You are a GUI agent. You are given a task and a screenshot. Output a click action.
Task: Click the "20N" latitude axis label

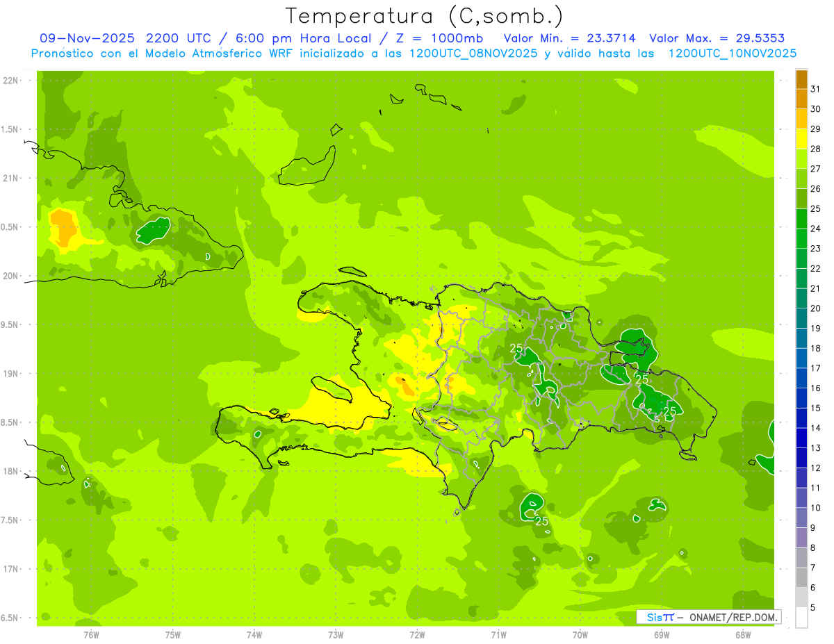coord(10,276)
